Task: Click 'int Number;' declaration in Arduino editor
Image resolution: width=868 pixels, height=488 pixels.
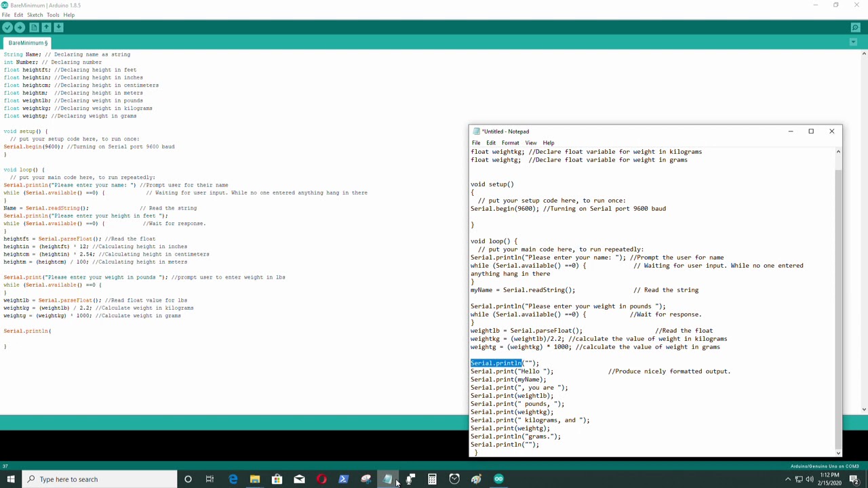Action: (x=21, y=62)
